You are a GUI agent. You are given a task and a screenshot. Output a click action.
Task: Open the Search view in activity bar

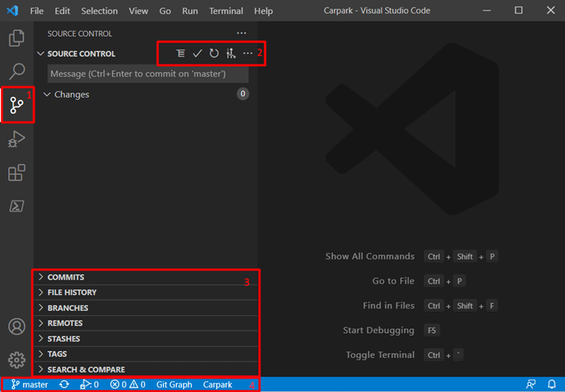17,71
